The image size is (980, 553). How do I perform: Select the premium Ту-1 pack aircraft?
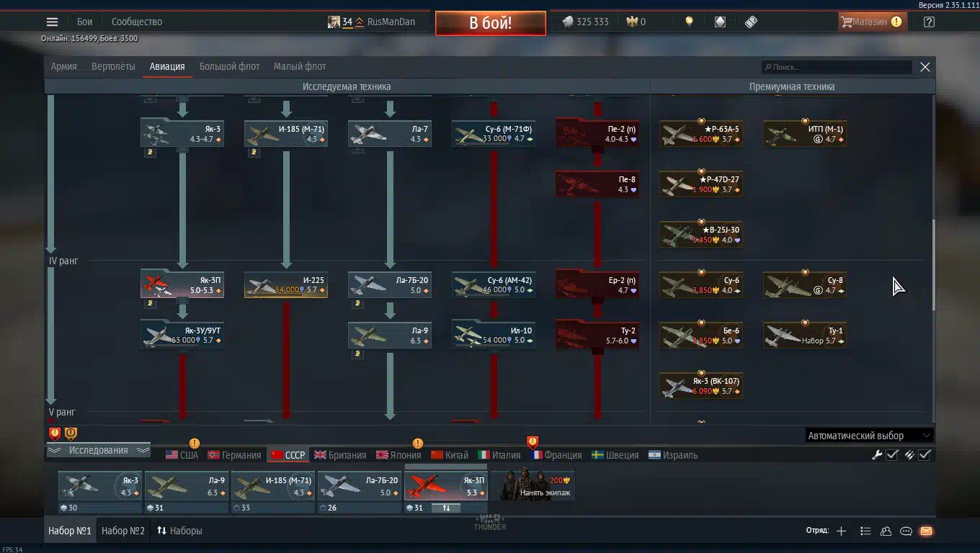pos(805,336)
